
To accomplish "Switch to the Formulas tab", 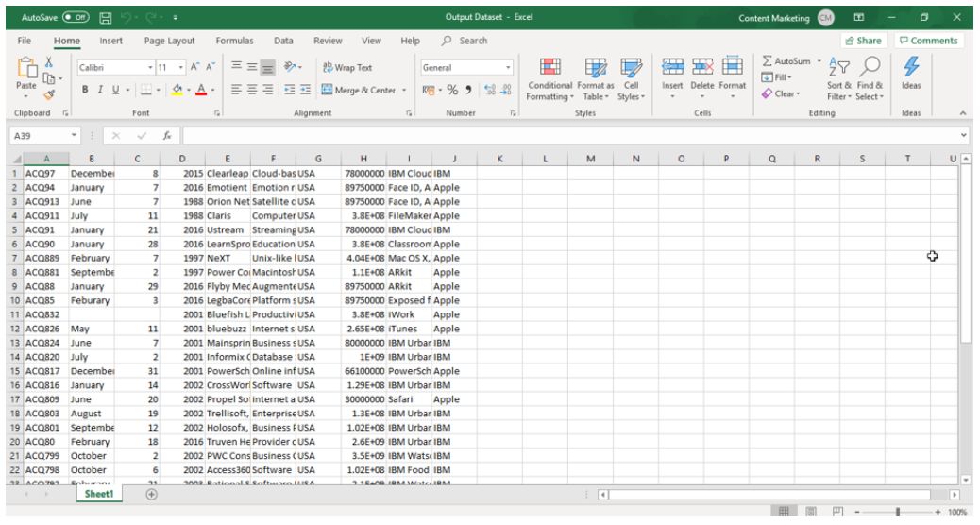I will point(234,41).
